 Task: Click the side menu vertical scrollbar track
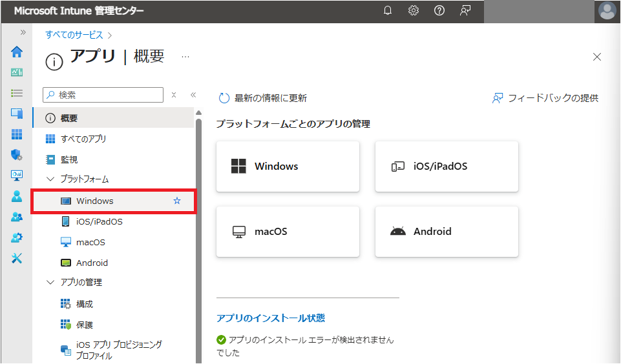coord(198,241)
